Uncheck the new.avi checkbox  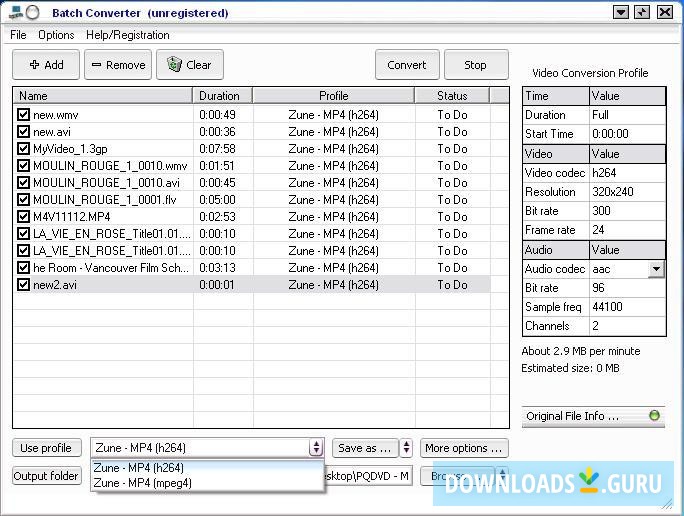(x=23, y=132)
